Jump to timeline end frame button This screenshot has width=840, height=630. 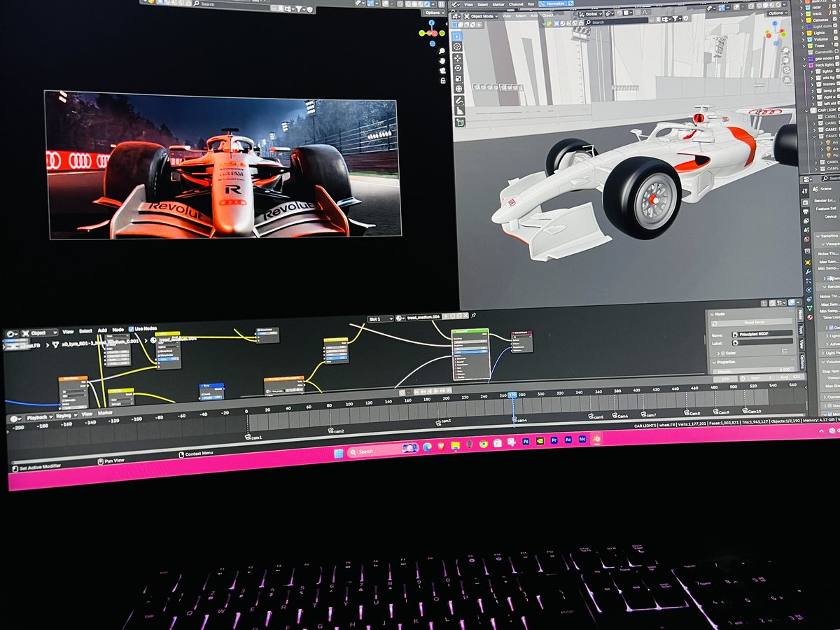[x=449, y=390]
